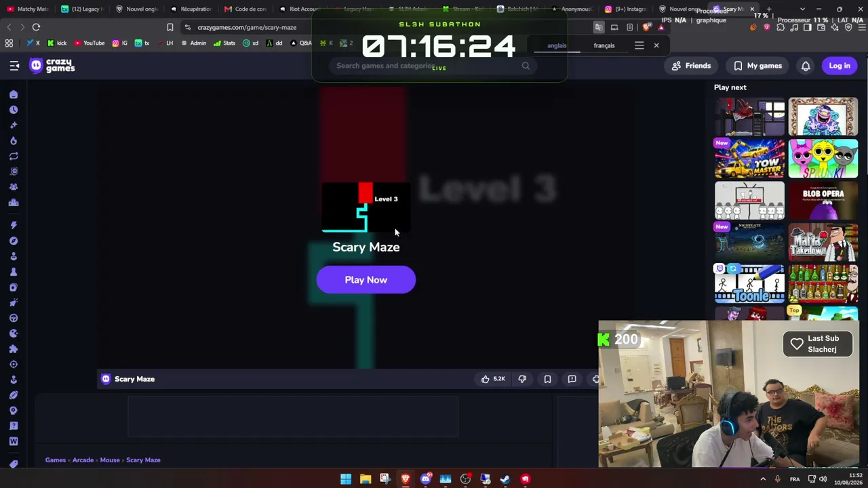Open the Mafia Takedown game thumbnail
Viewport: 868px width, 488px height.
[x=823, y=243]
